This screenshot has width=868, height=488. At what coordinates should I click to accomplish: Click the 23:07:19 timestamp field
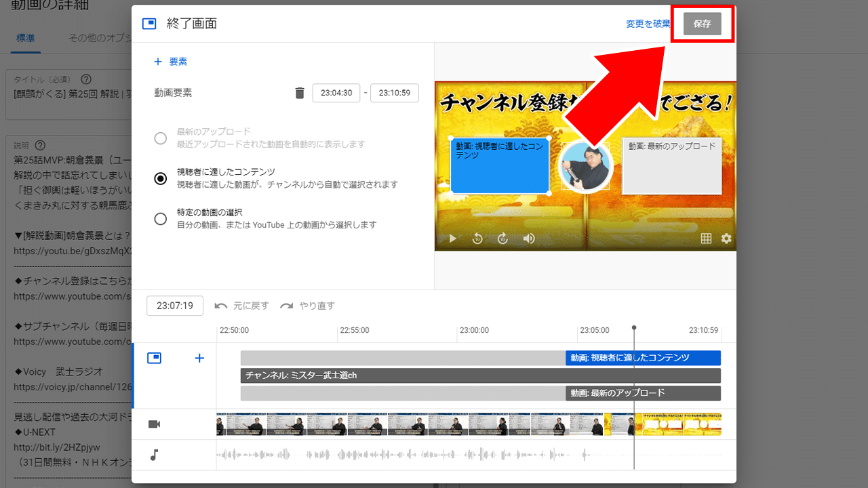pos(175,305)
